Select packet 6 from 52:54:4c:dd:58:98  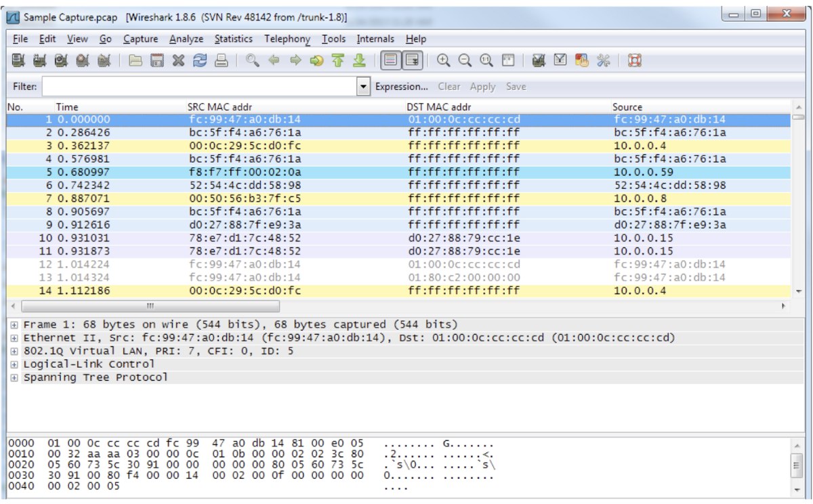click(398, 185)
